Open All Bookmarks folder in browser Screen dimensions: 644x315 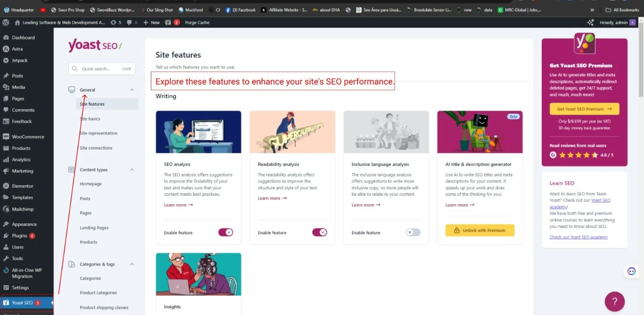(x=622, y=10)
